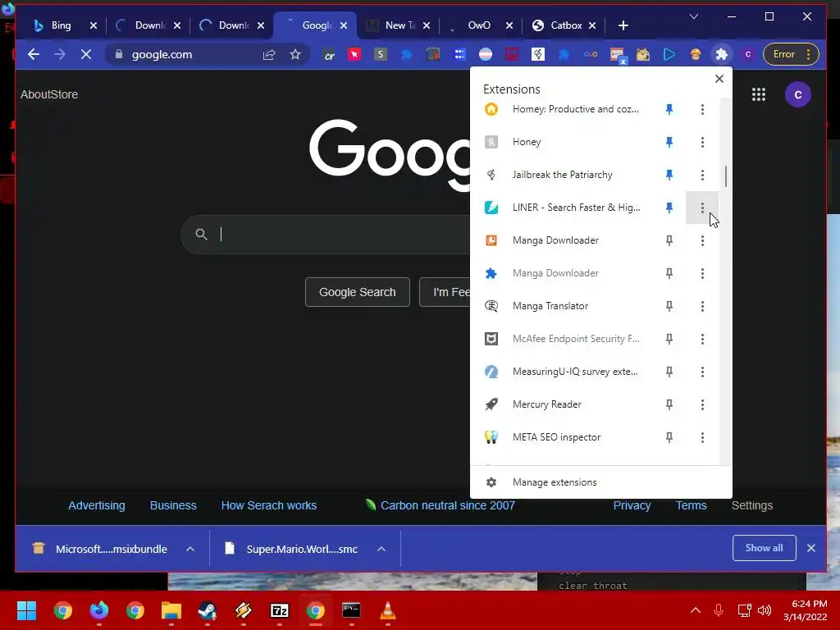
Task: Open more options for Homey extension
Action: [702, 109]
